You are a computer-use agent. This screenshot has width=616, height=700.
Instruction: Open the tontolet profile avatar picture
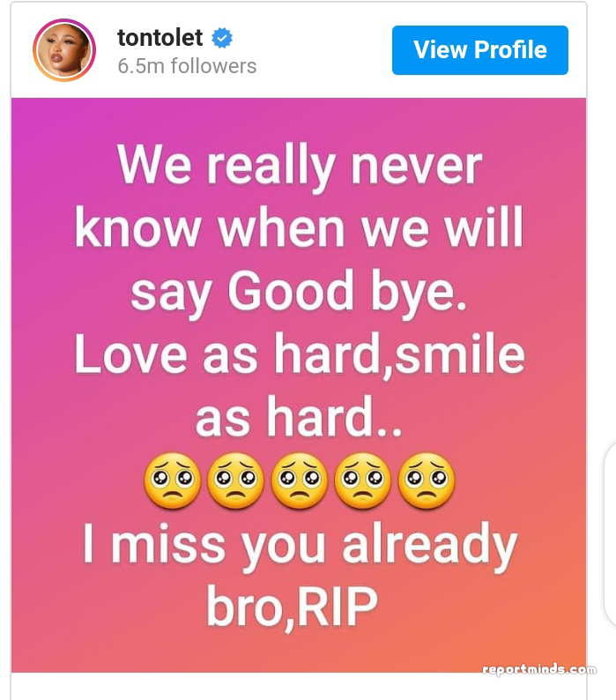click(64, 50)
